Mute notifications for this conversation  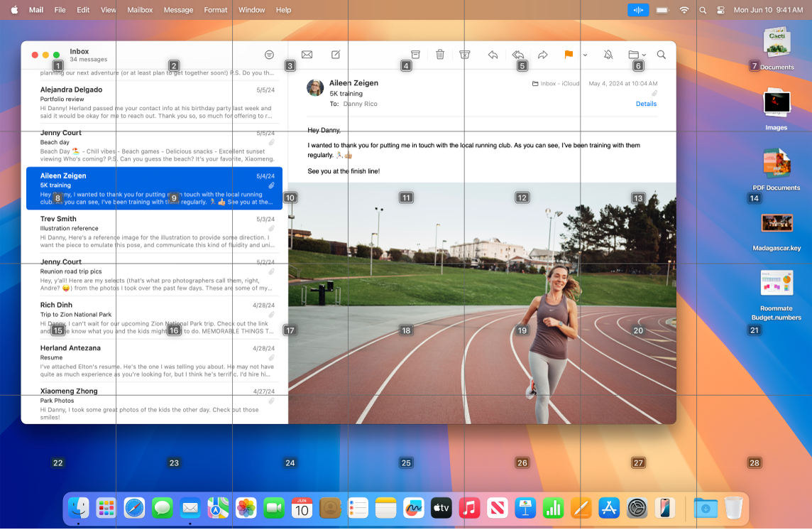point(608,54)
